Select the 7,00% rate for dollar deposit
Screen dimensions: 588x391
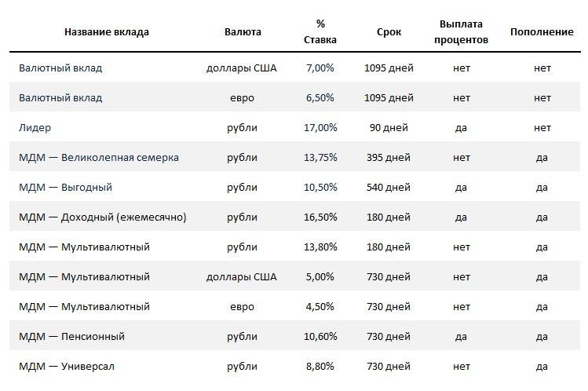click(320, 68)
